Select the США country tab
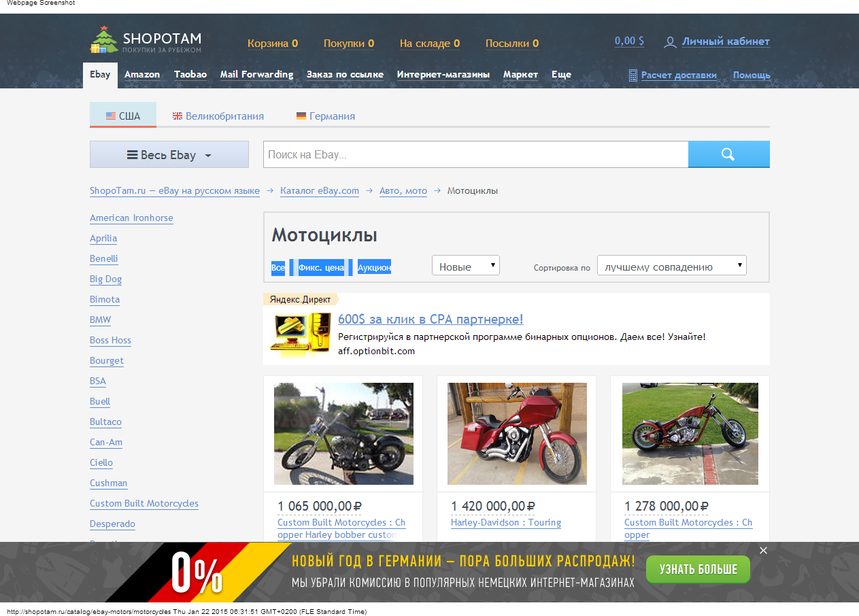The image size is (859, 616). click(123, 115)
